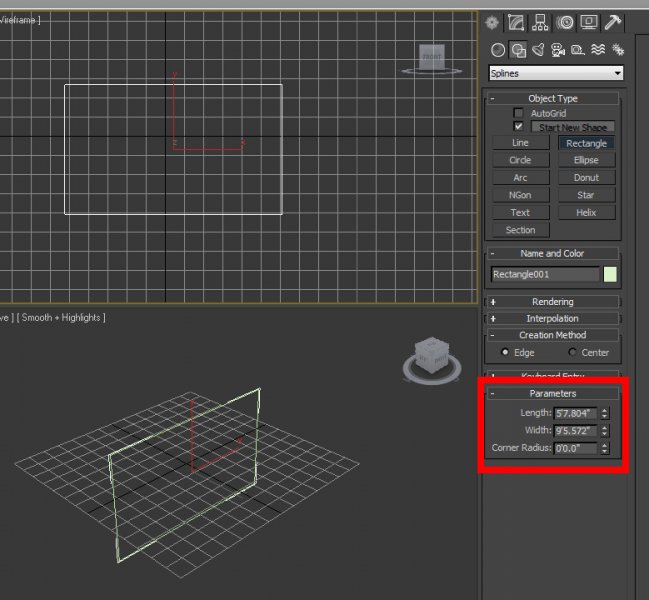The height and width of the screenshot is (600, 649).
Task: Click the Front viewport ViewCube
Action: point(432,59)
